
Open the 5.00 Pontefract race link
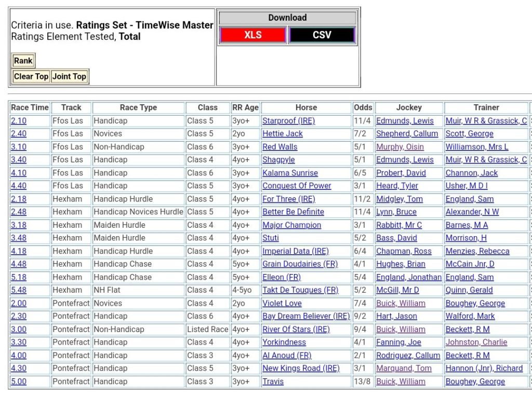coord(19,381)
